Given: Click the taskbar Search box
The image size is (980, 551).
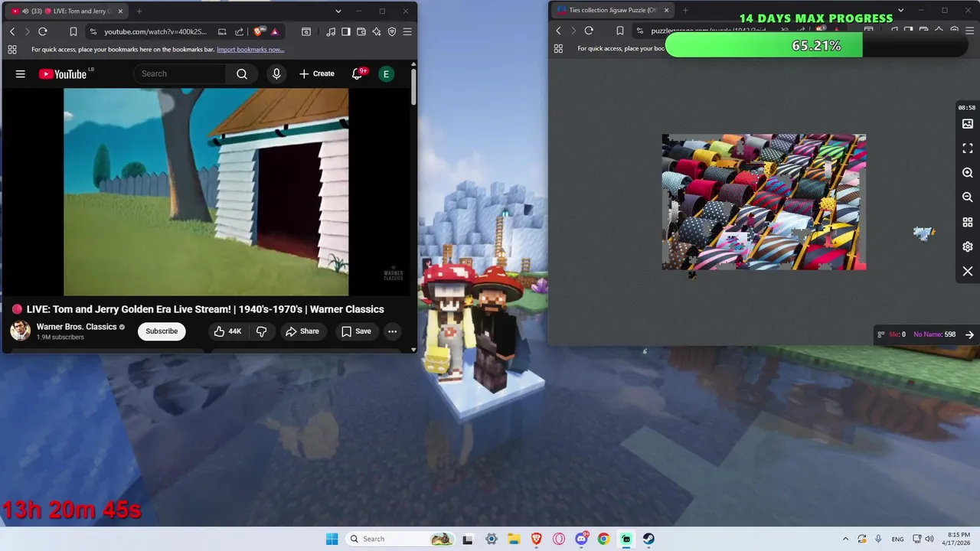Looking at the screenshot, I should [x=400, y=539].
